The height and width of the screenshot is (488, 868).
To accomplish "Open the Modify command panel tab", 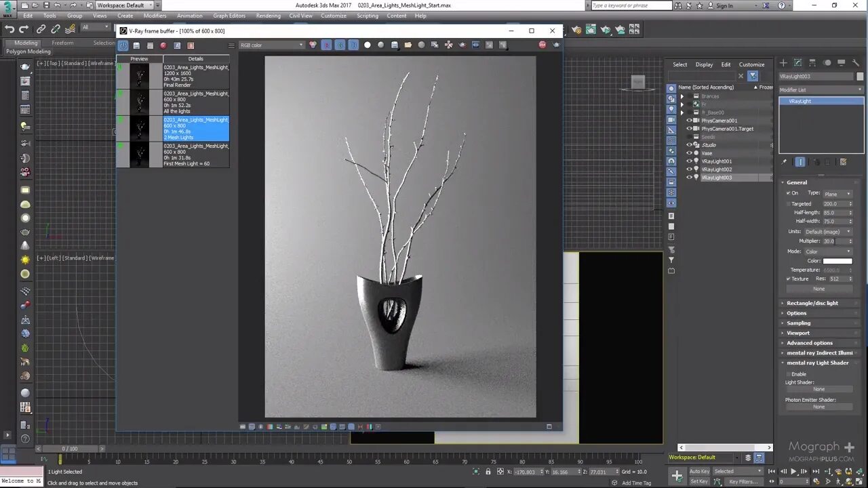I will (x=798, y=63).
